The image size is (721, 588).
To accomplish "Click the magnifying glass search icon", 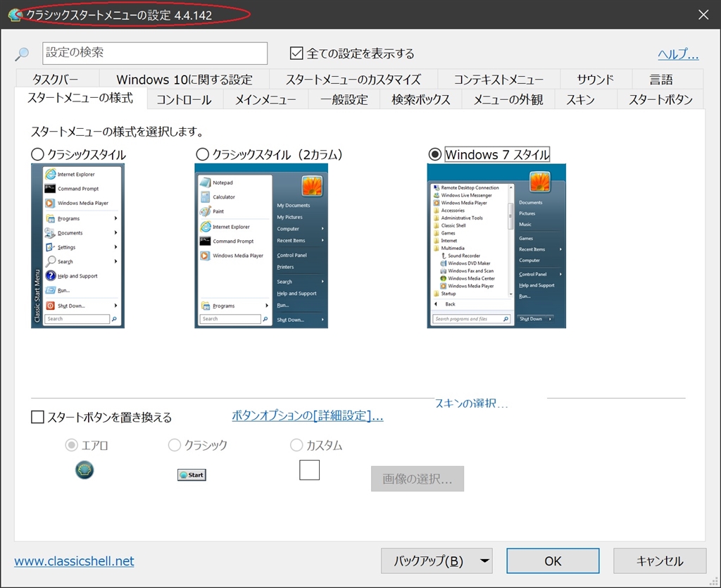I will coord(22,54).
